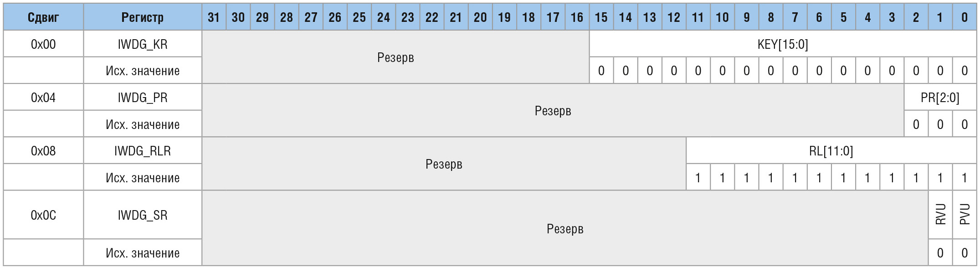Viewport: 980px width, 268px height.
Task: Select the IWDG_RLR register cell
Action: [x=143, y=151]
